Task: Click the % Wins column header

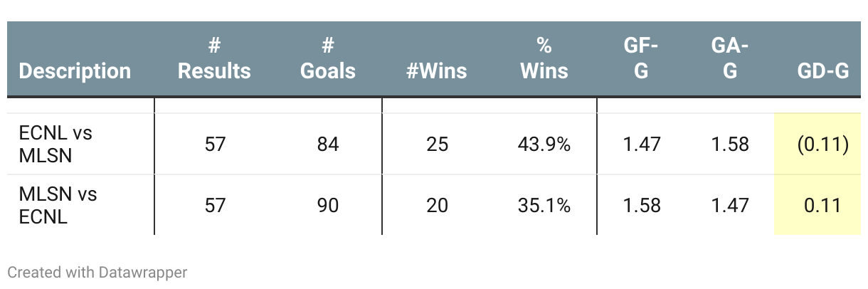Action: click(x=544, y=59)
